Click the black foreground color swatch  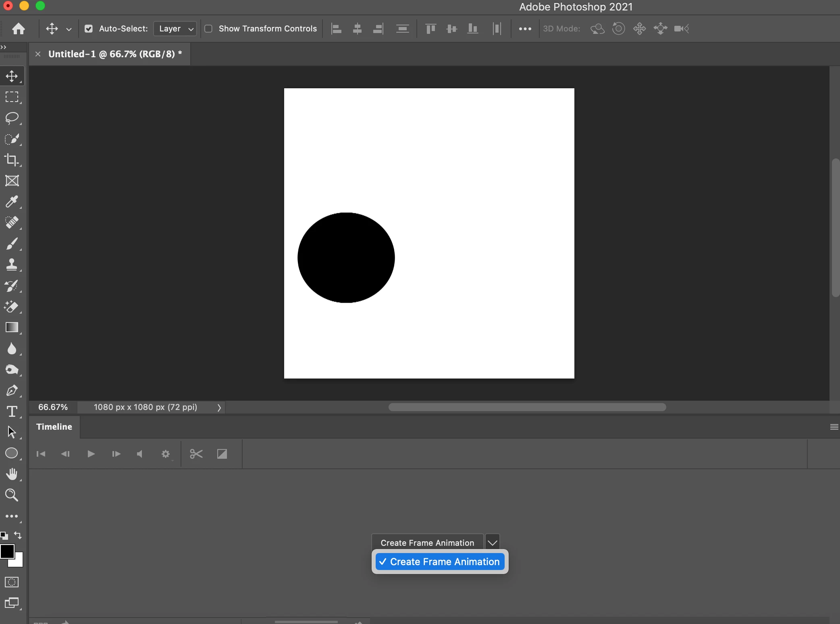pos(6,551)
